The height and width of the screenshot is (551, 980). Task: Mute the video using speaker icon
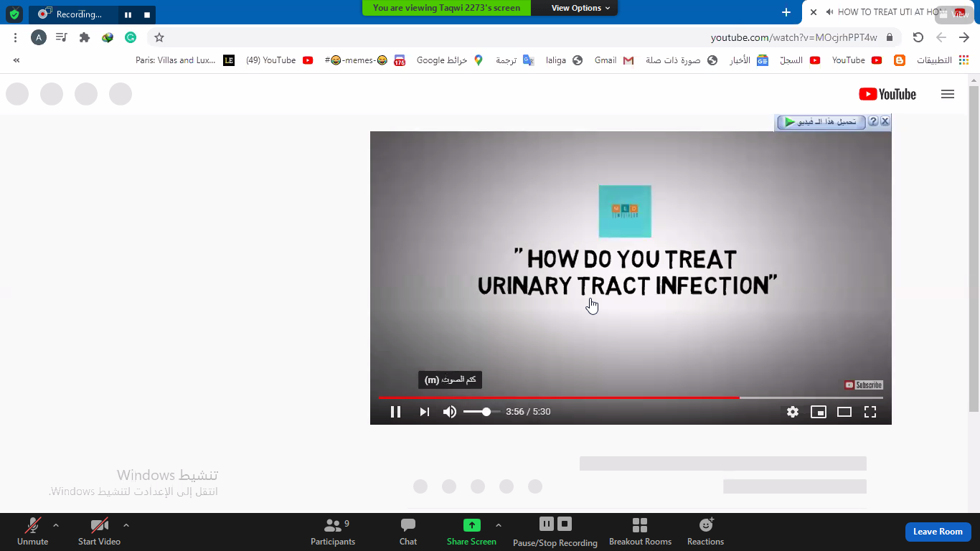coord(450,412)
